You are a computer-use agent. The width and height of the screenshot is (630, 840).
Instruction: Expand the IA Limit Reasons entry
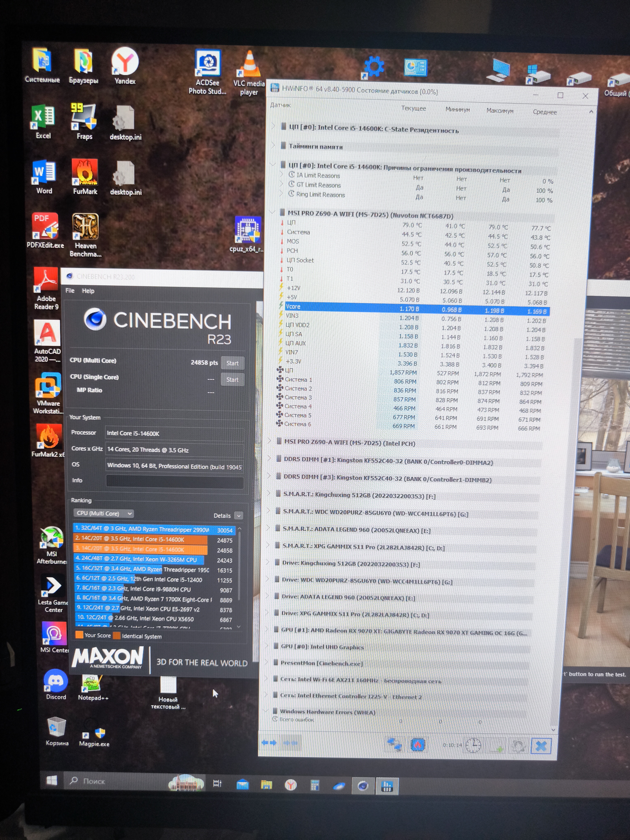282,174
